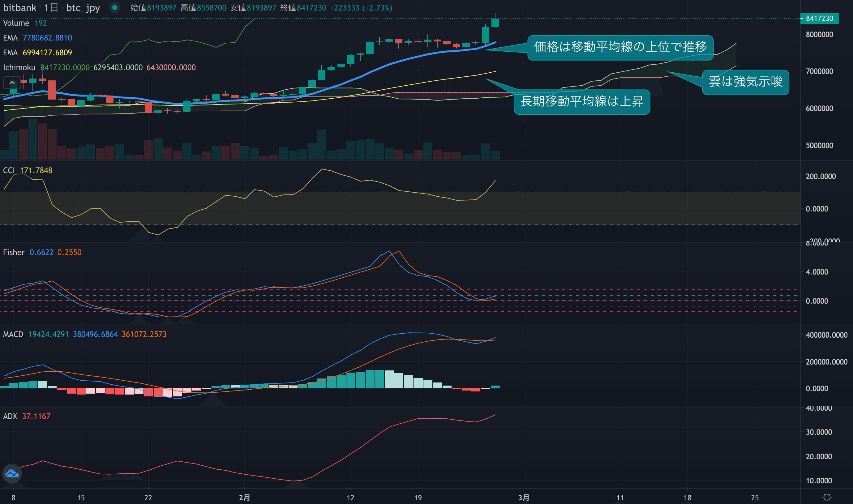Viewport: 853px width, 504px height.
Task: Select the Volume indicator legend label
Action: coord(16,23)
